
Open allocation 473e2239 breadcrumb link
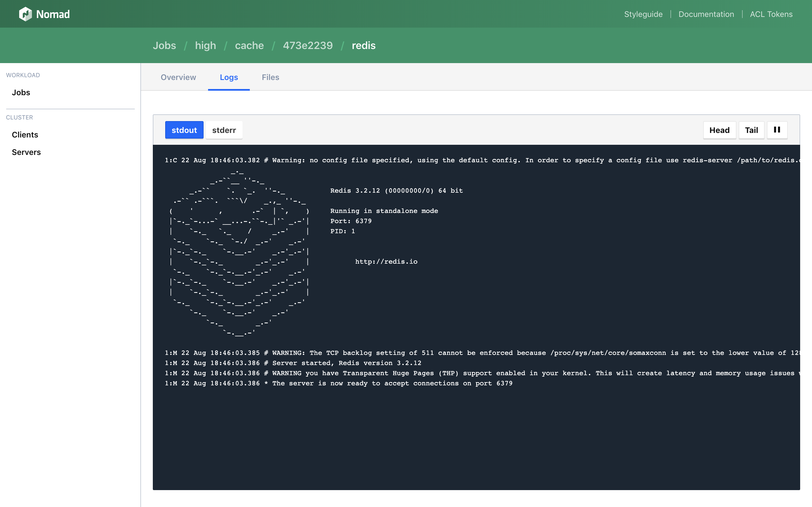(308, 45)
